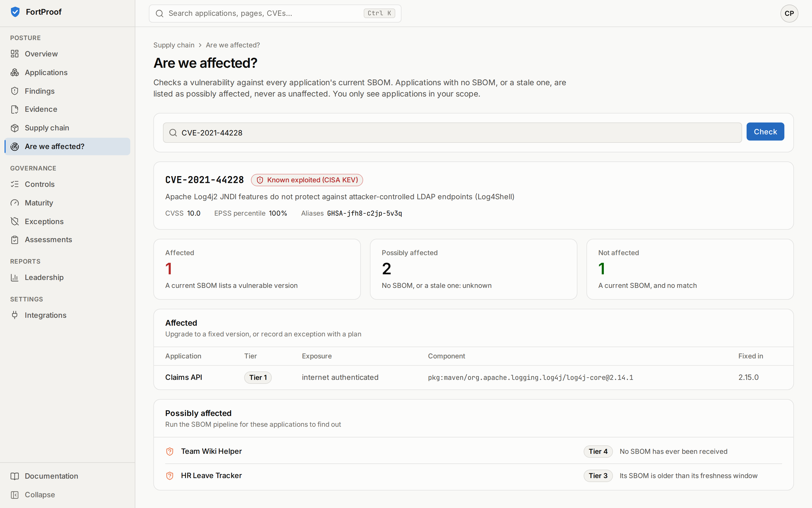Click the Assessments clipboard icon
Viewport: 812px width, 508px height.
point(14,240)
